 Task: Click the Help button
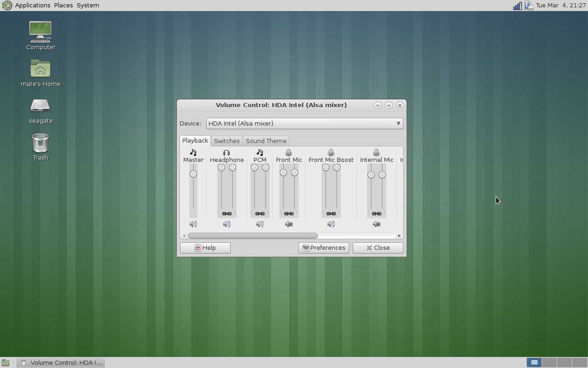[x=205, y=247]
